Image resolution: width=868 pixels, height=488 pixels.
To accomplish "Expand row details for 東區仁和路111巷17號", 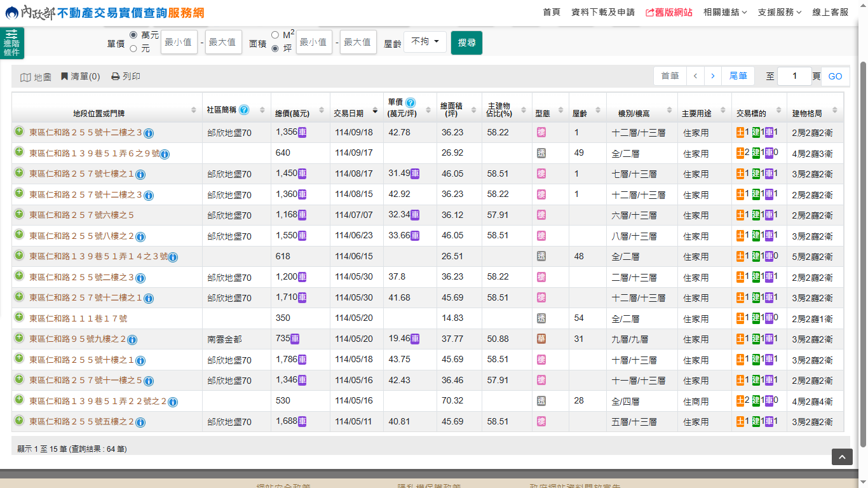I will [x=19, y=318].
